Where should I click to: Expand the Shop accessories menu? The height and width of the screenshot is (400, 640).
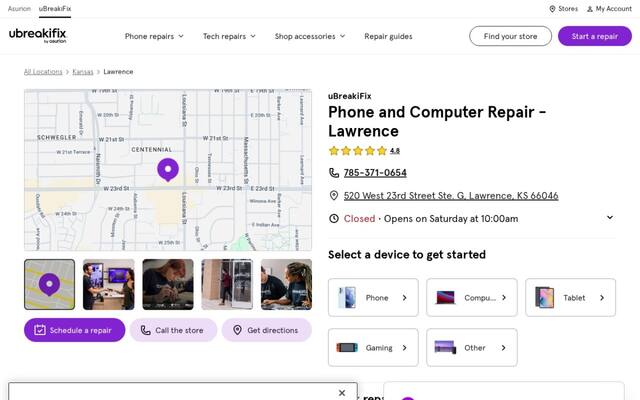pyautogui.click(x=310, y=36)
